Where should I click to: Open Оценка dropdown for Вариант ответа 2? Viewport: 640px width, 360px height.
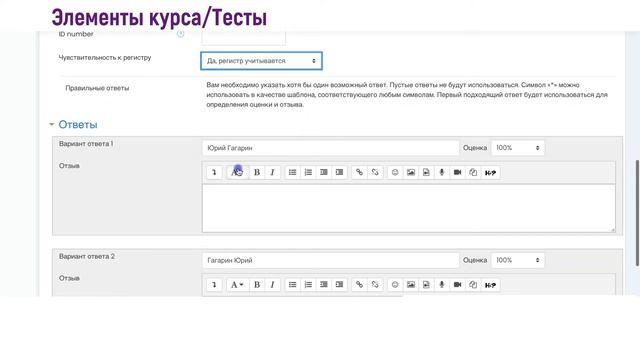[518, 260]
